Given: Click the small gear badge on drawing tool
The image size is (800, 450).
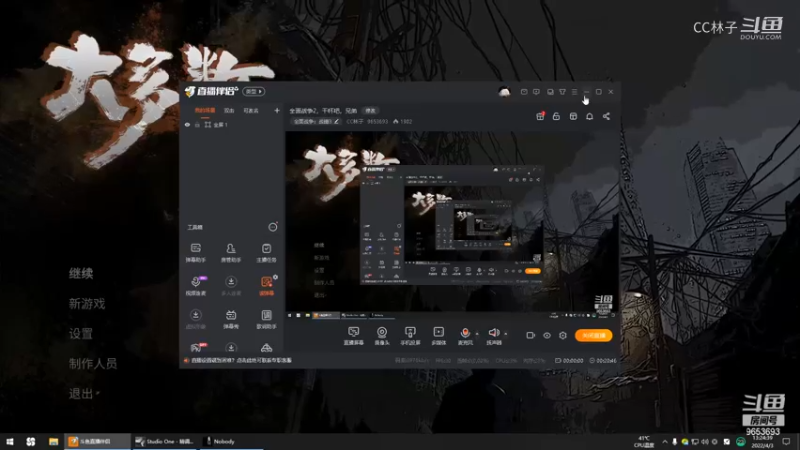Looking at the screenshot, I should (276, 277).
